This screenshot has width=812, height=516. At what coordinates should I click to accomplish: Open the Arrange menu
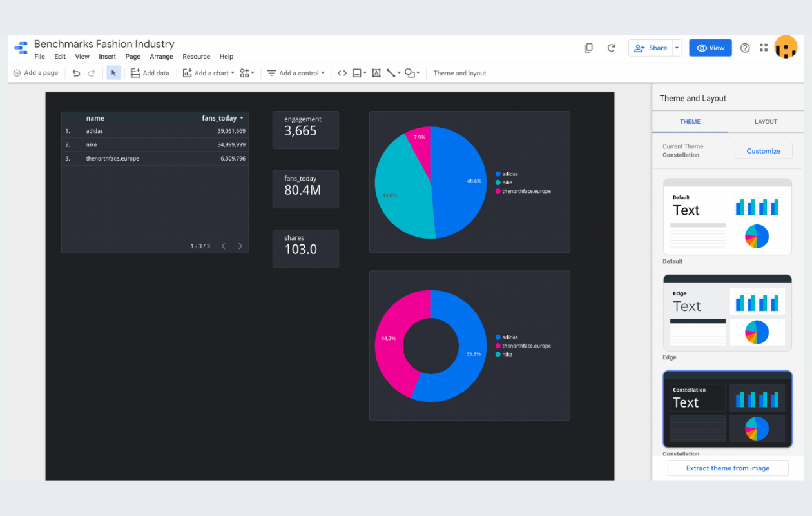pyautogui.click(x=161, y=57)
